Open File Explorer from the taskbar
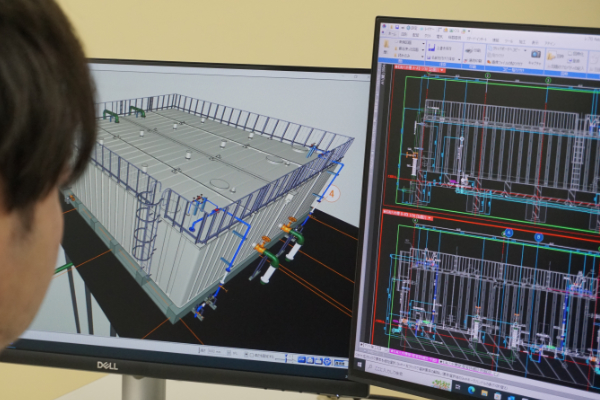600x400 pixels. click(484, 393)
